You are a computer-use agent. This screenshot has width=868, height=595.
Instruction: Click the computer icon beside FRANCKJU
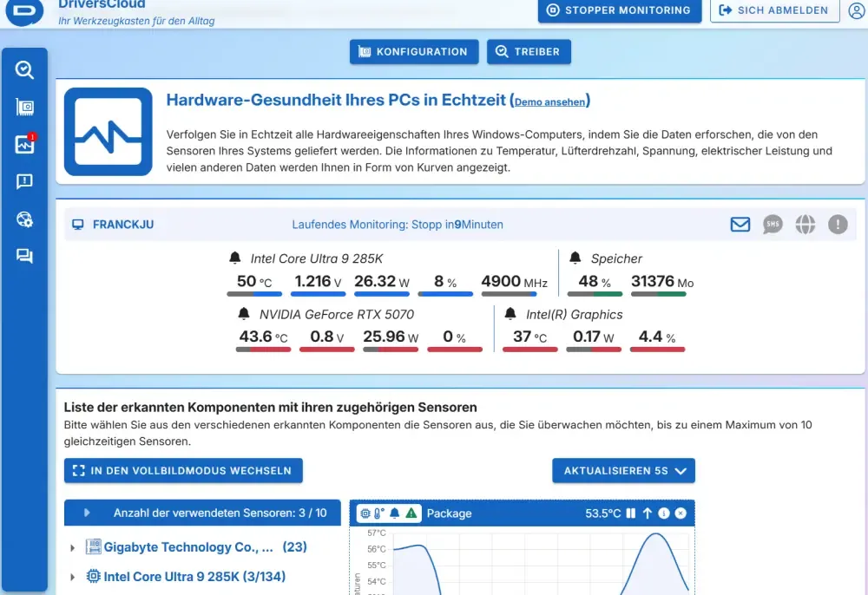point(78,225)
